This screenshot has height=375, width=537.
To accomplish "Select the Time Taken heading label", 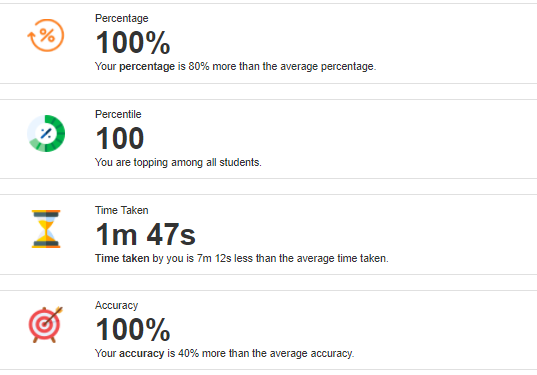I will click(122, 210).
